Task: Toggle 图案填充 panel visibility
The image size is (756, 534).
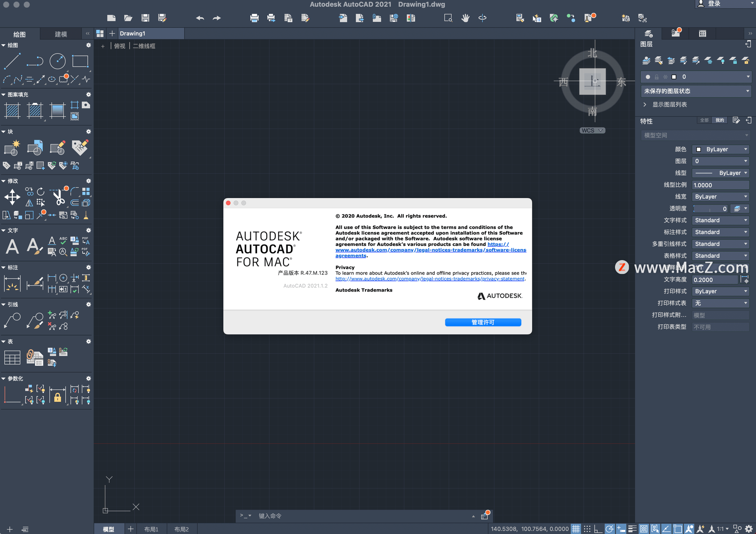Action: click(x=5, y=94)
